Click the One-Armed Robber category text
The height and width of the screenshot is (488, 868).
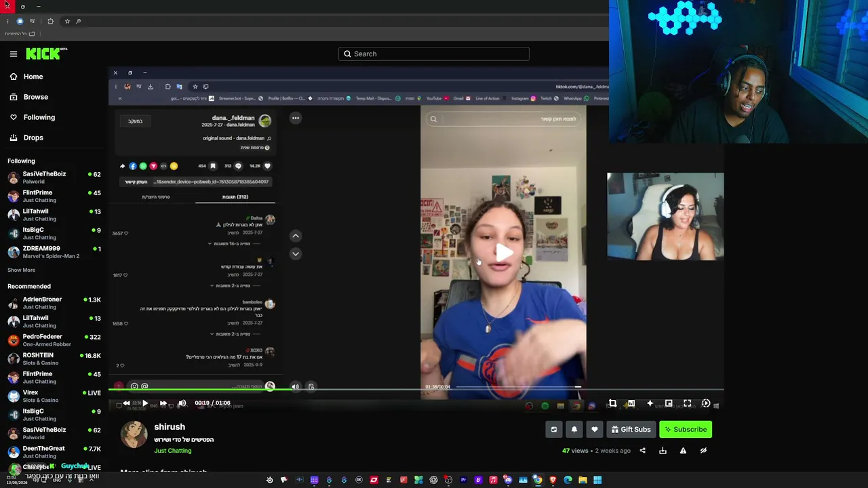coord(47,344)
